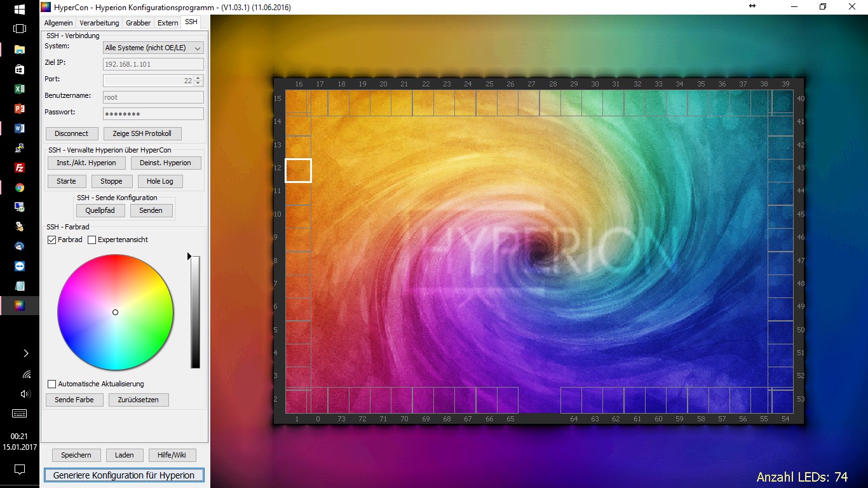Switch to the Extern tab
This screenshot has height=488, width=868.
(168, 23)
